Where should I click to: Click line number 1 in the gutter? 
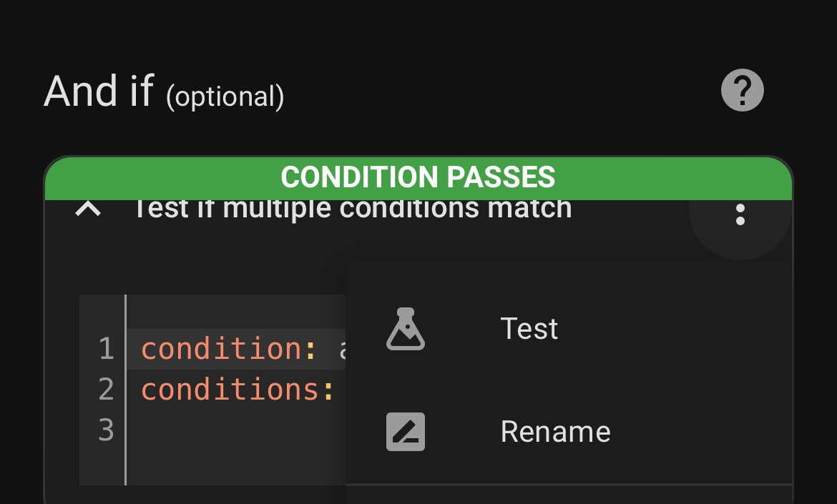106,349
